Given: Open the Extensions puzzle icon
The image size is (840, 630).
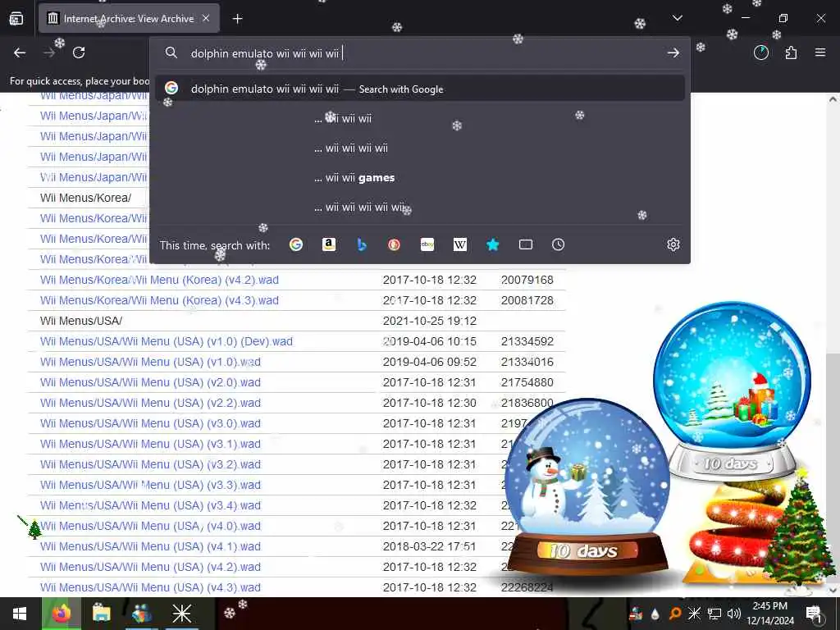Looking at the screenshot, I should [791, 52].
